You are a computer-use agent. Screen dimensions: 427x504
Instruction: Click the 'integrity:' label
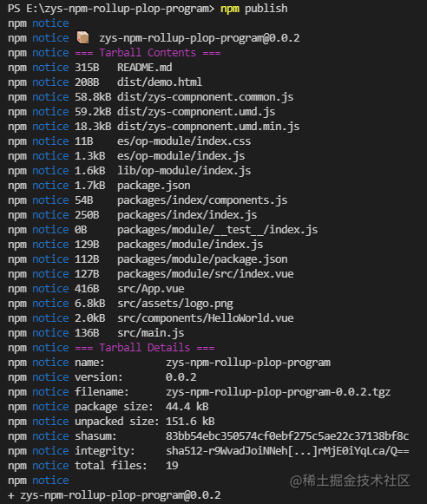(x=104, y=451)
